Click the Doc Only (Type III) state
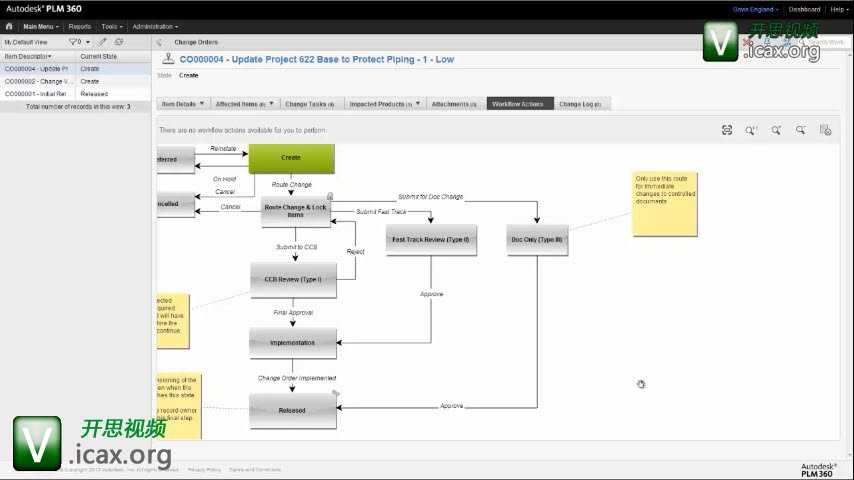Image resolution: width=854 pixels, height=480 pixels. coord(537,240)
